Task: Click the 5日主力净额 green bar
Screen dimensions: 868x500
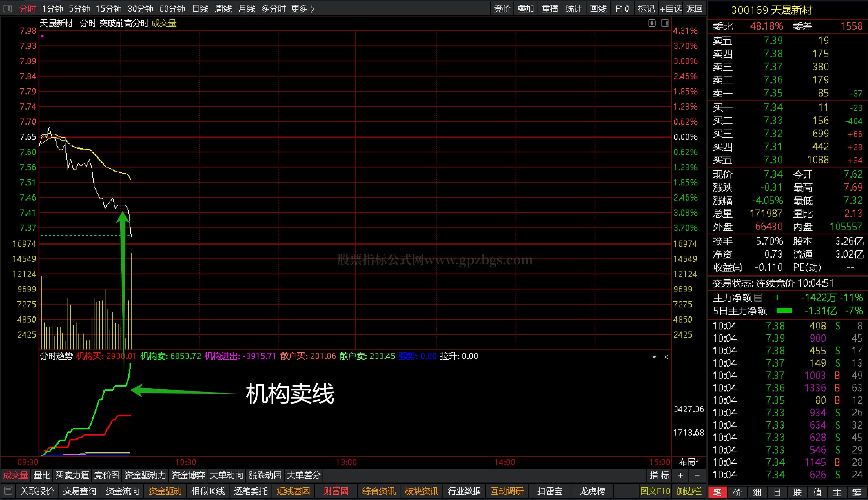Action: tap(784, 311)
